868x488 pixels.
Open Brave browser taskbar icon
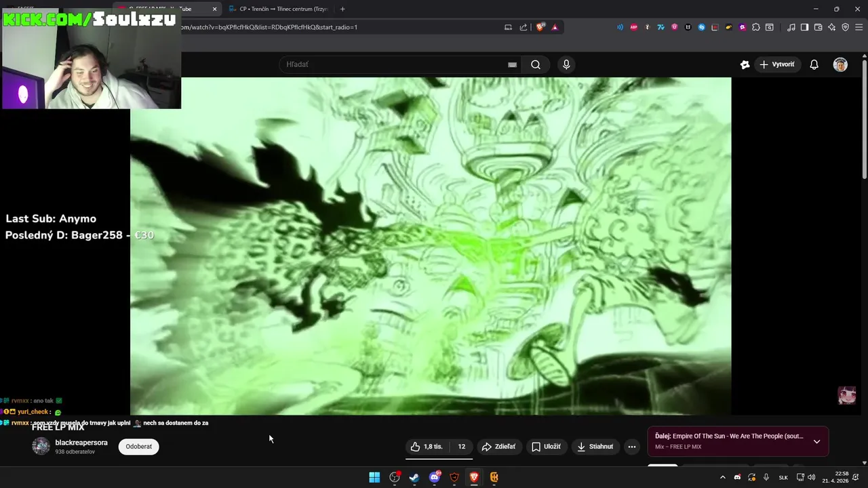(474, 477)
